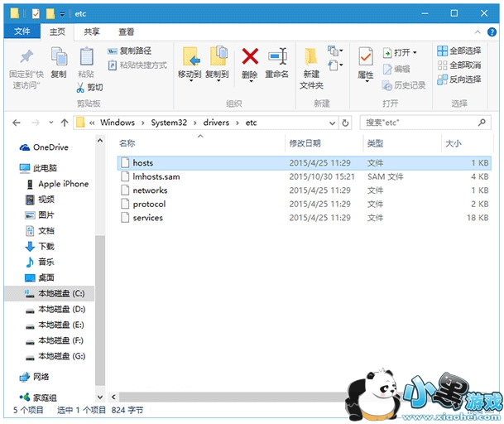The image size is (504, 424).
Task: Collapse the ribbon with the chevron
Action: pos(478,32)
